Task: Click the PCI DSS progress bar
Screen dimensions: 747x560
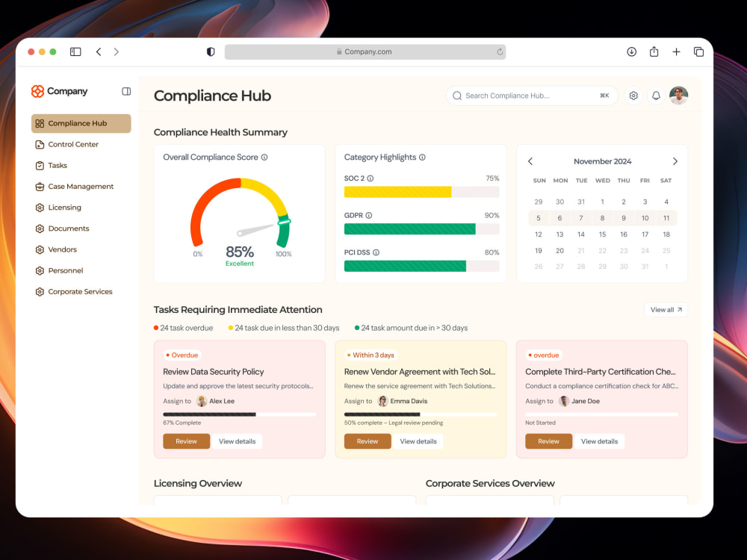Action: tap(421, 266)
